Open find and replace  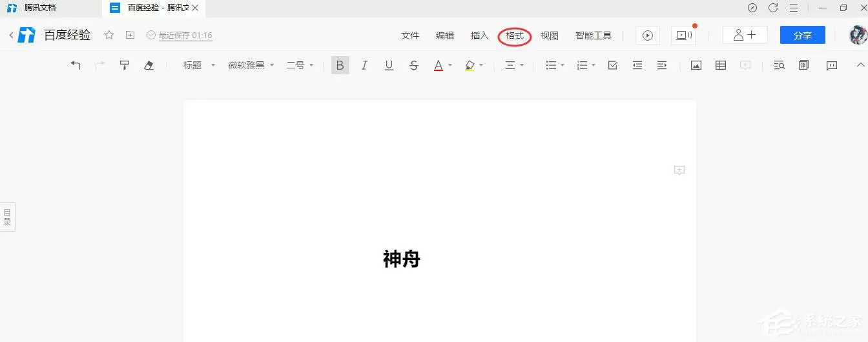(779, 65)
